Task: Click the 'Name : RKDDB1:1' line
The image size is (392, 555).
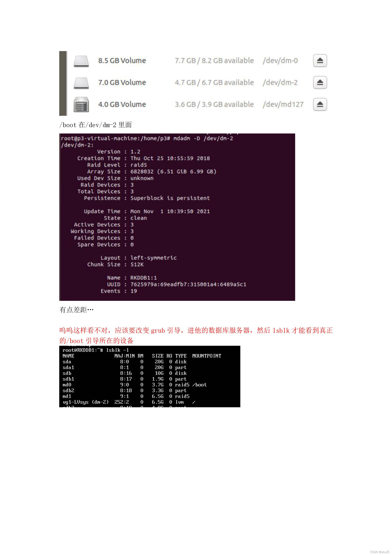Action: pyautogui.click(x=132, y=278)
